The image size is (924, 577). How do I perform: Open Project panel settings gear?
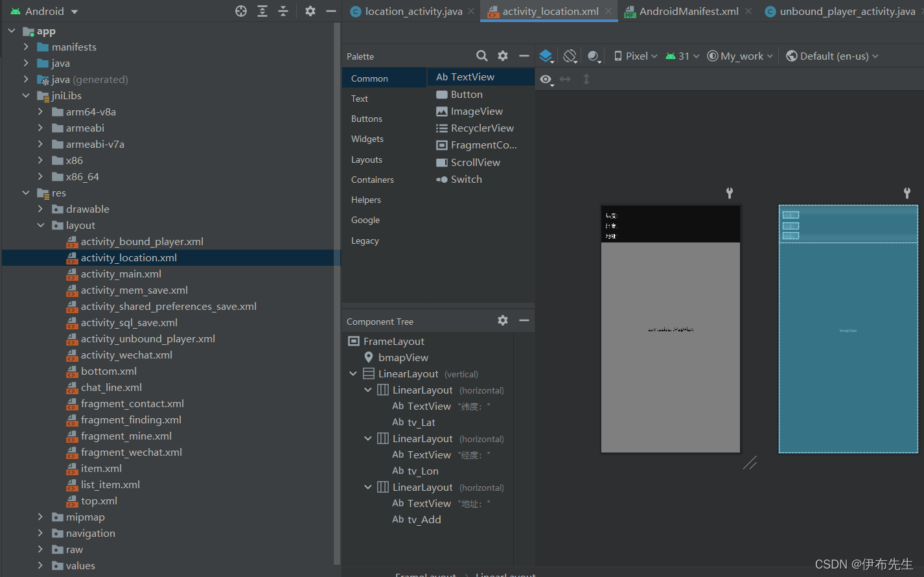[310, 11]
